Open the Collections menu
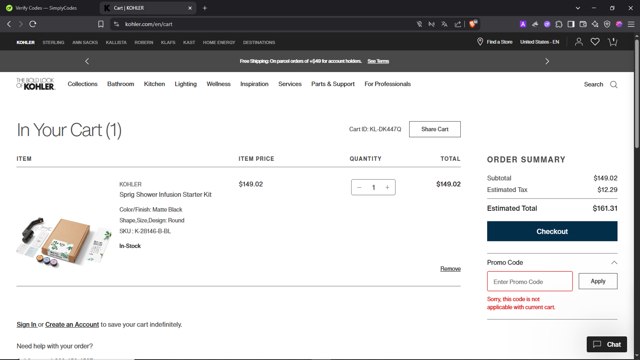The image size is (640, 360). (82, 84)
